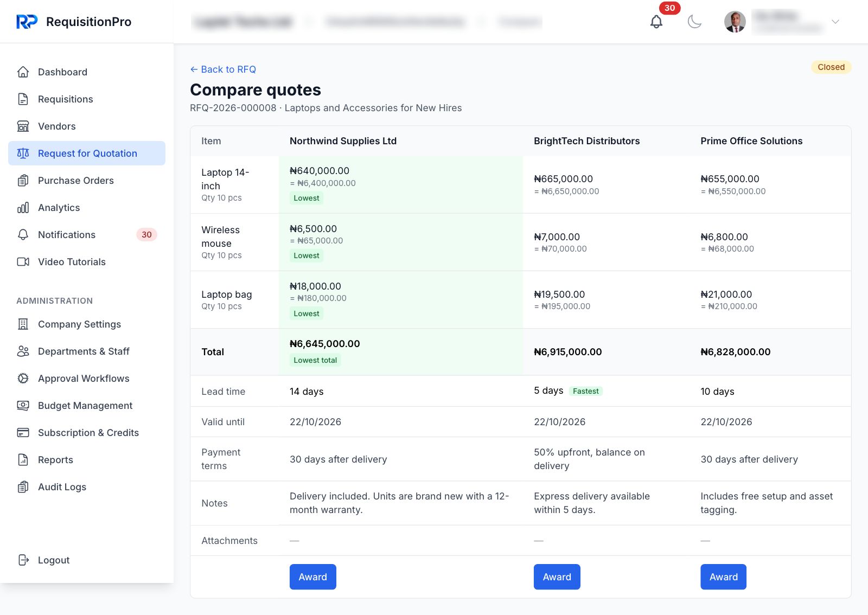868x615 pixels.
Task: Click the Analytics bar chart icon
Action: pyautogui.click(x=23, y=208)
